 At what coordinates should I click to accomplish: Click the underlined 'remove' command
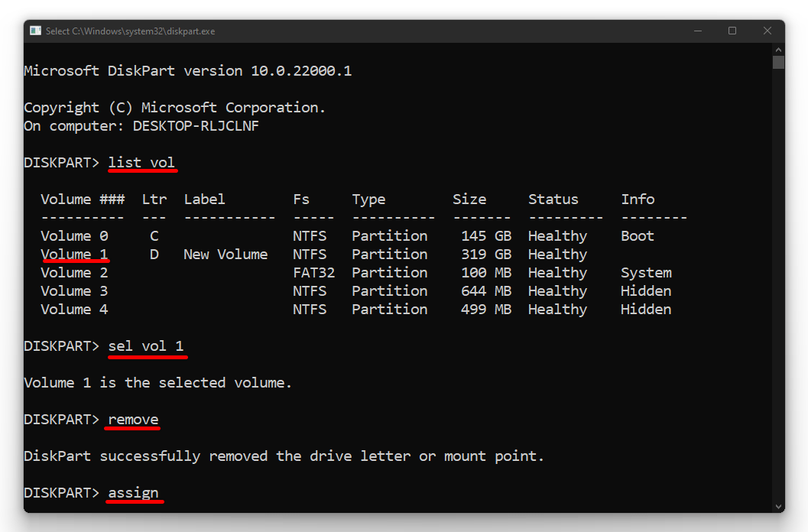click(x=131, y=419)
